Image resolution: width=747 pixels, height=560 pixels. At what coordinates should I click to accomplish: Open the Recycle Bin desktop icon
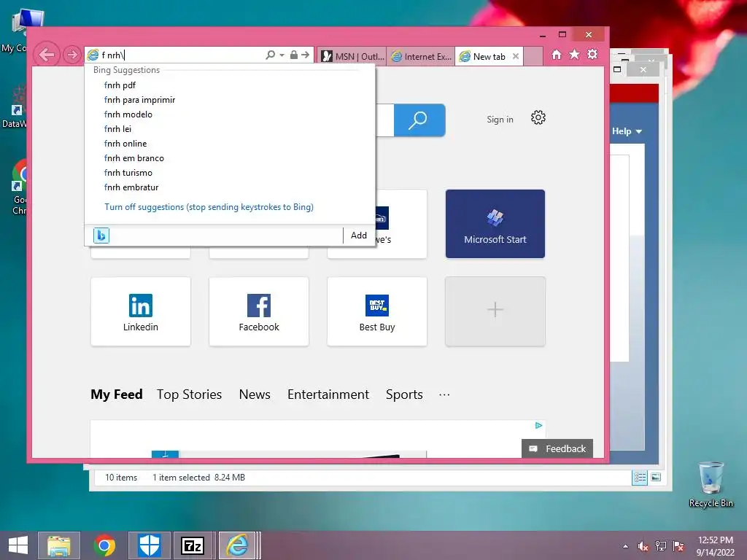coord(711,484)
